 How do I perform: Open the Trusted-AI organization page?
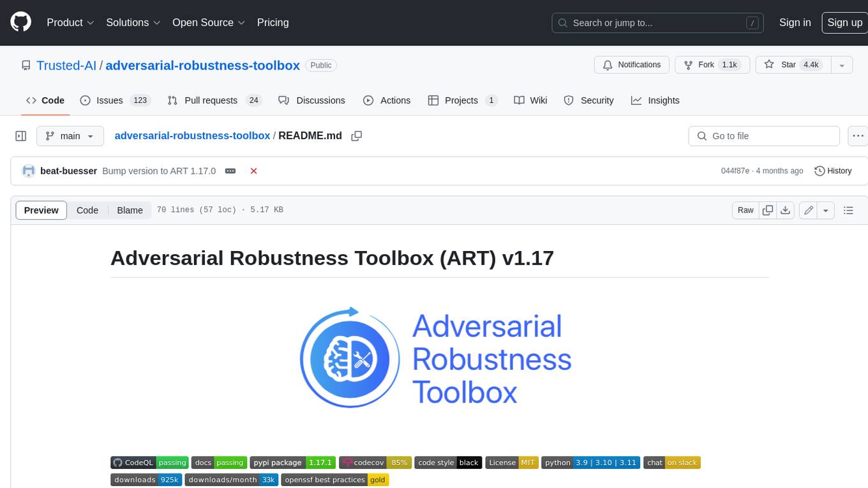(66, 65)
